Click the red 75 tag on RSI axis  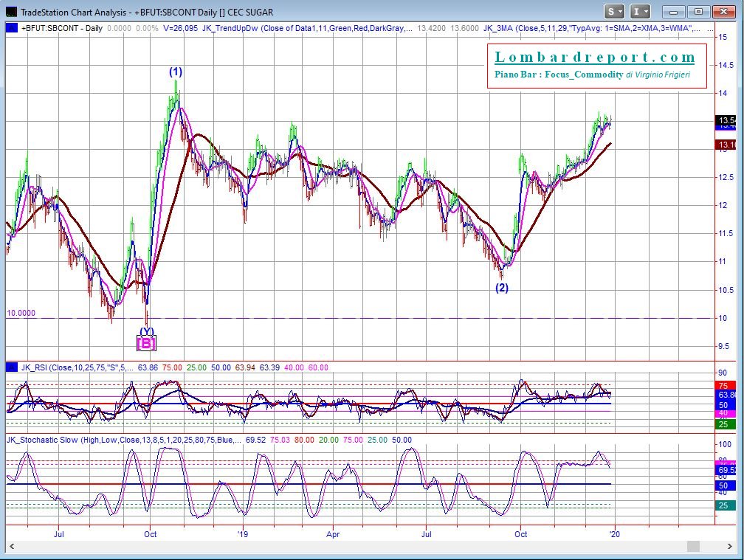tap(725, 385)
